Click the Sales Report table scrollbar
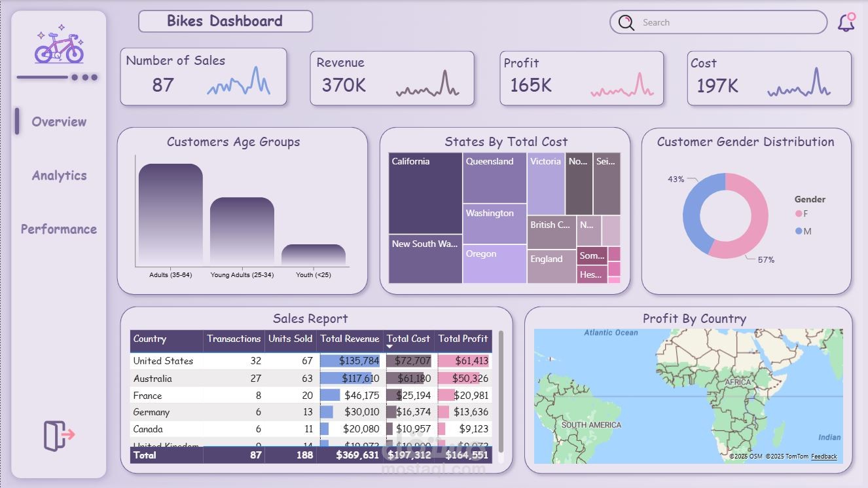The height and width of the screenshot is (488, 868). [501, 390]
